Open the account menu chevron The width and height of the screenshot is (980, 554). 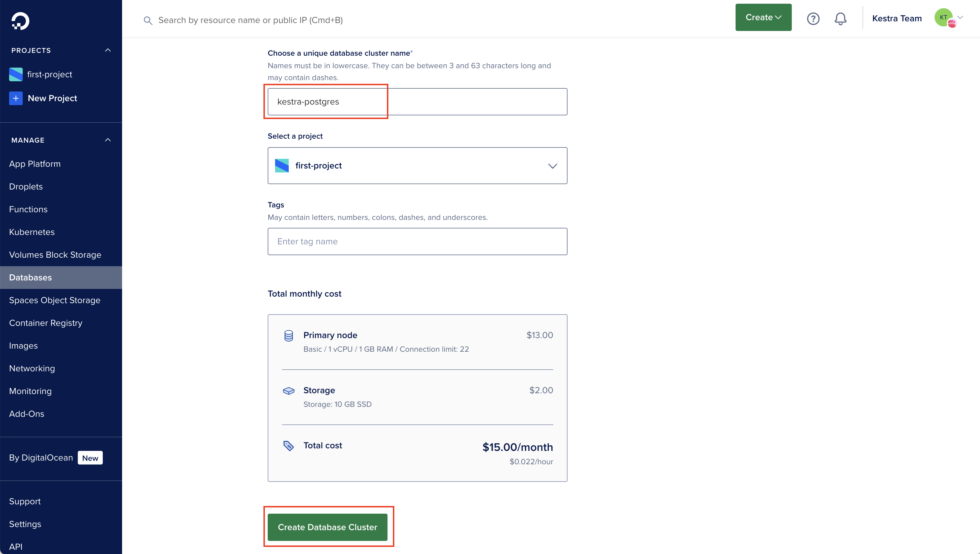pyautogui.click(x=960, y=18)
